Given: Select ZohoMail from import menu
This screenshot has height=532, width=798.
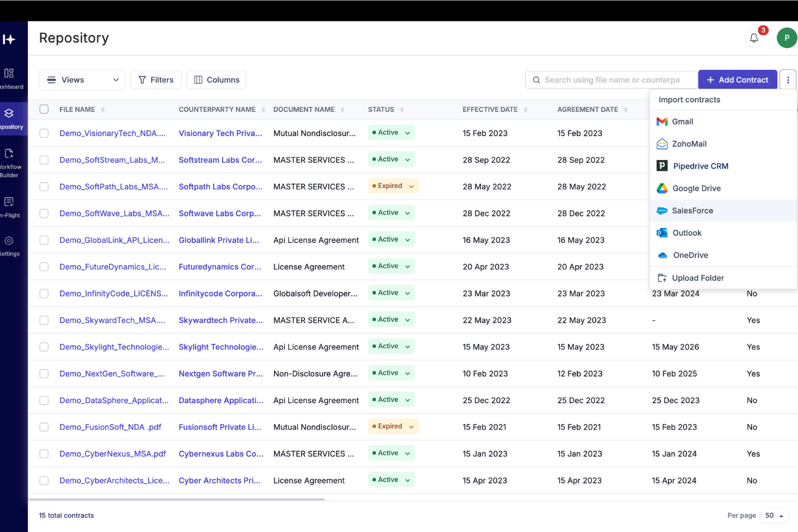Looking at the screenshot, I should tap(723, 144).
